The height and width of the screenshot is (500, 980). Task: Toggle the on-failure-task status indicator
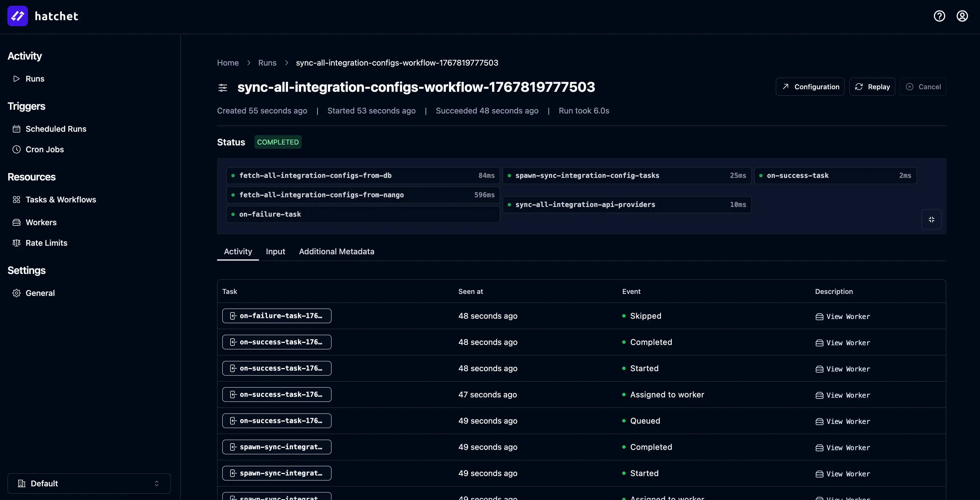[233, 214]
